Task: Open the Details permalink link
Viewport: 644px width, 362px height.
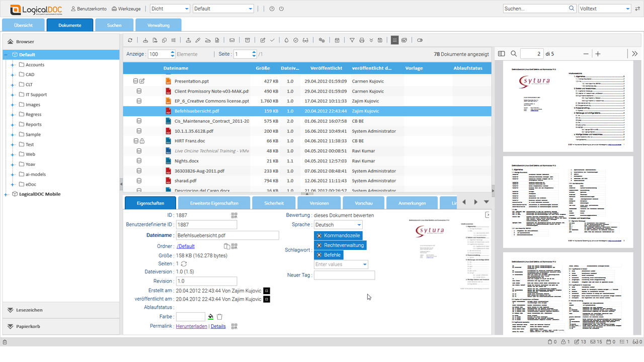Action: click(218, 326)
